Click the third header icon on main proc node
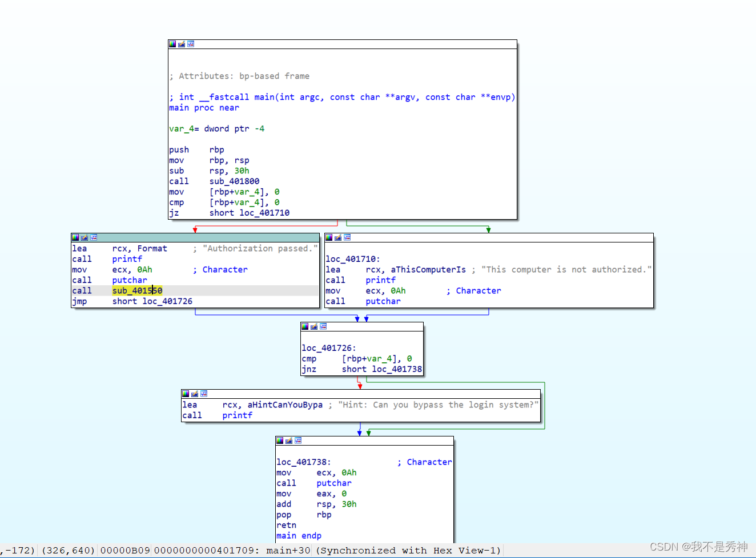Viewport: 756px width, 558px height. [x=191, y=44]
